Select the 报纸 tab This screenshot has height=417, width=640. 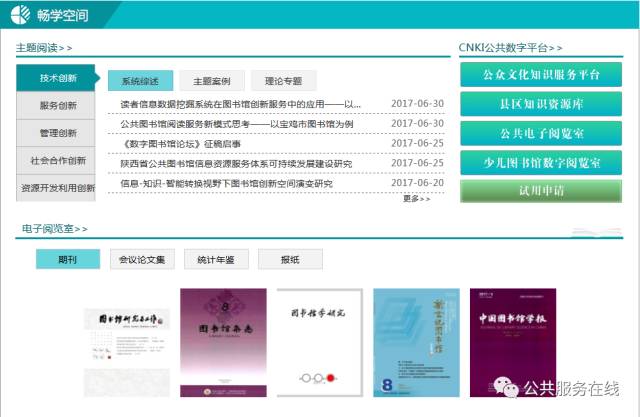pyautogui.click(x=290, y=259)
